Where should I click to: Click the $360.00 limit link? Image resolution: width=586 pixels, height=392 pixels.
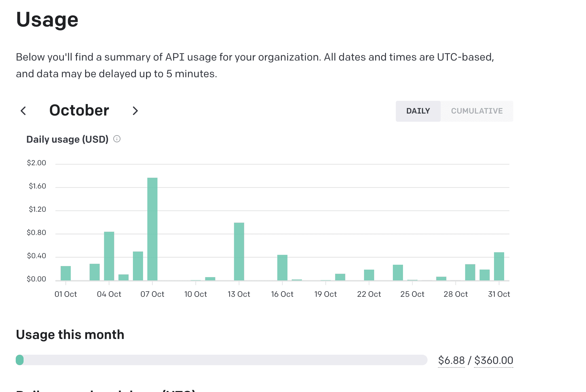coord(494,360)
